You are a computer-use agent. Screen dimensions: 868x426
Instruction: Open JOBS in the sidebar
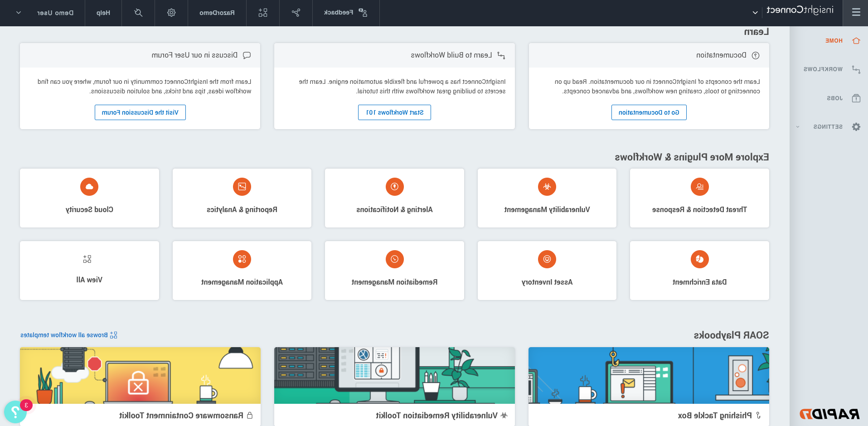[835, 98]
